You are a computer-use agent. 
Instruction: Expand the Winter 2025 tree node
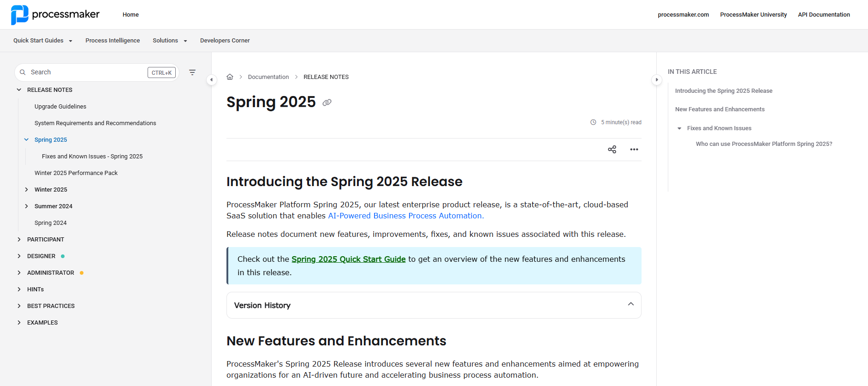[26, 190]
